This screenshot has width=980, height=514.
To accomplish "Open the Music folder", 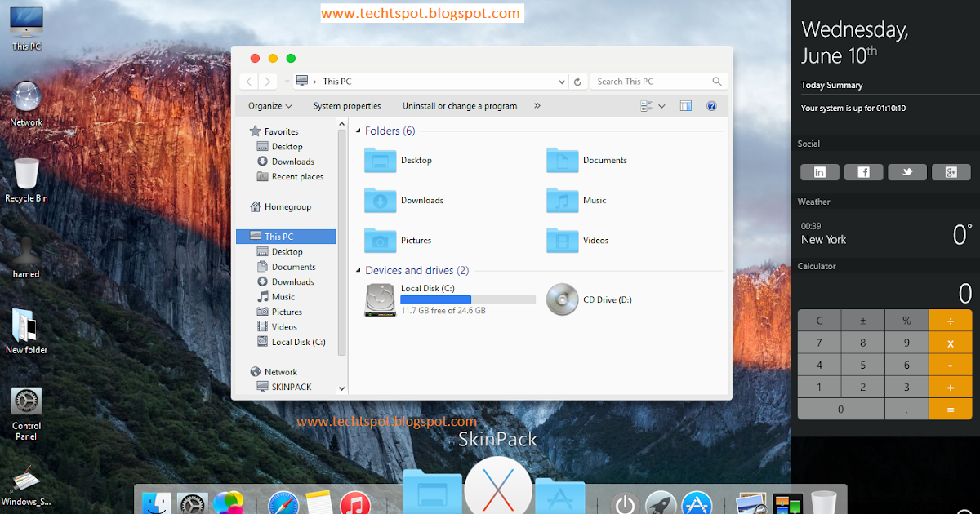I will (x=595, y=200).
